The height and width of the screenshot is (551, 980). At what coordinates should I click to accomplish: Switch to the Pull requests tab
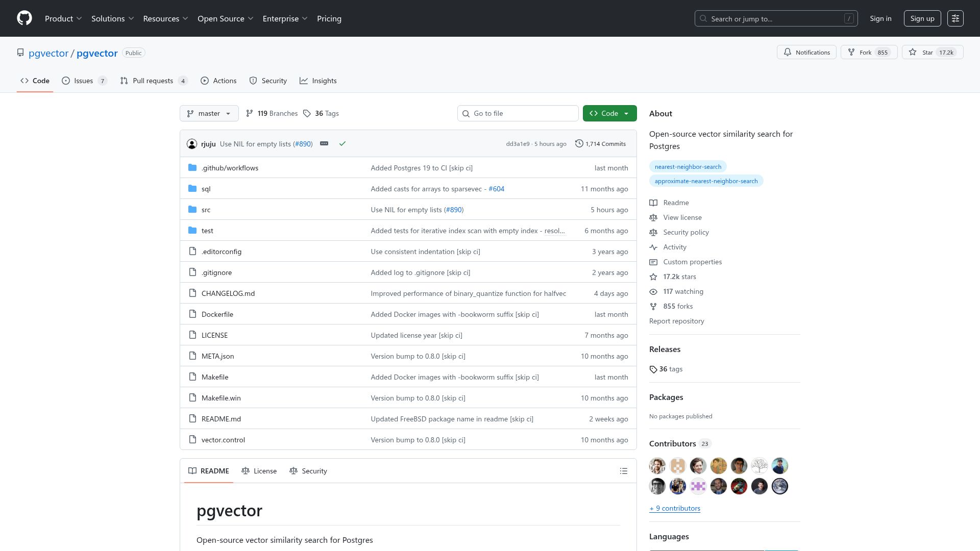(x=154, y=81)
